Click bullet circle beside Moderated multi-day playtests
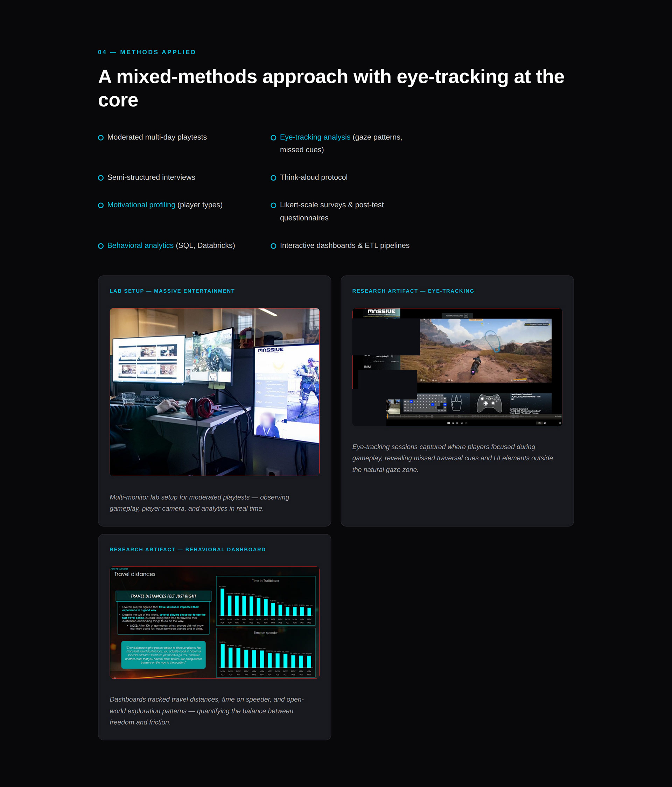 click(100, 138)
